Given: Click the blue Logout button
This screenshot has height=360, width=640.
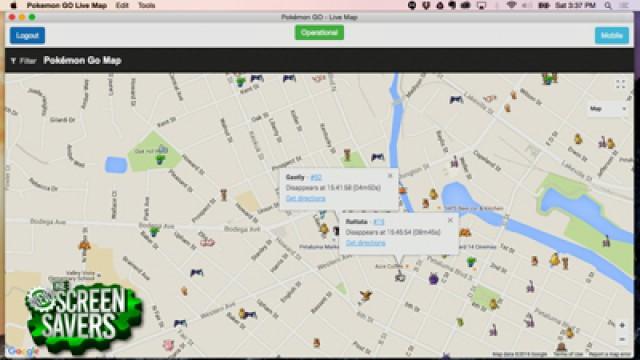Looking at the screenshot, I should [x=27, y=36].
